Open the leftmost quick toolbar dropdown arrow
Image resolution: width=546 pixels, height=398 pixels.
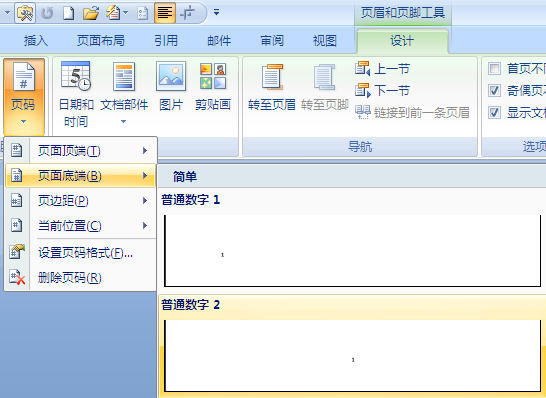7,13
